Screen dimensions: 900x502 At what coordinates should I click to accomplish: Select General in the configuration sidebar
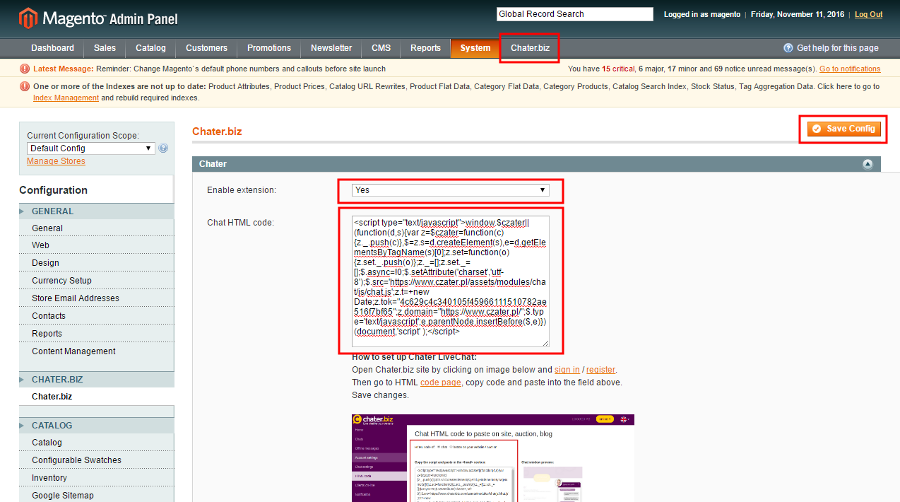[47, 228]
